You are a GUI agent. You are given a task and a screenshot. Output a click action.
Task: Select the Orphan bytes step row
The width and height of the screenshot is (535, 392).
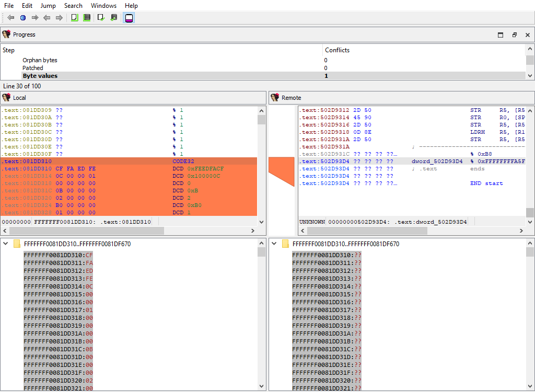pyautogui.click(x=40, y=60)
